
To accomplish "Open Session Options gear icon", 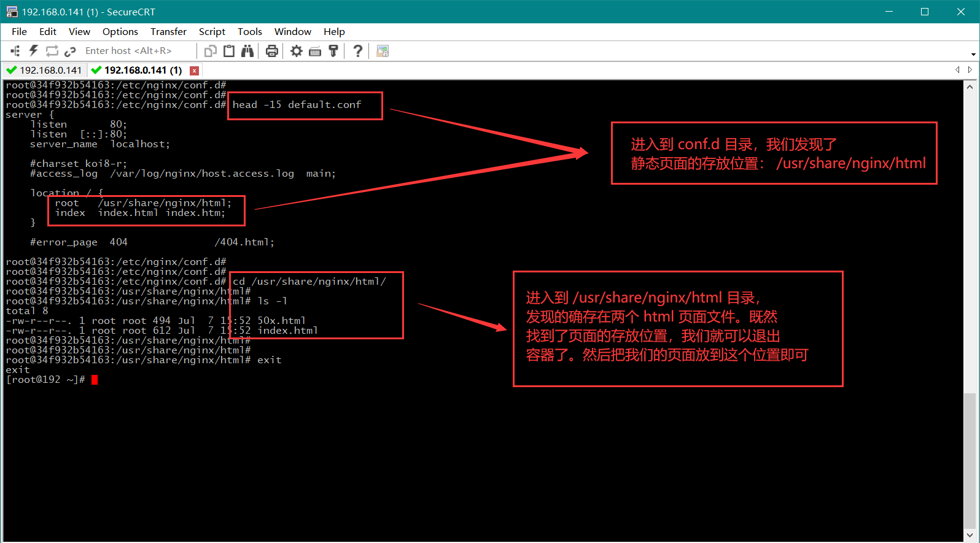I will 297,51.
